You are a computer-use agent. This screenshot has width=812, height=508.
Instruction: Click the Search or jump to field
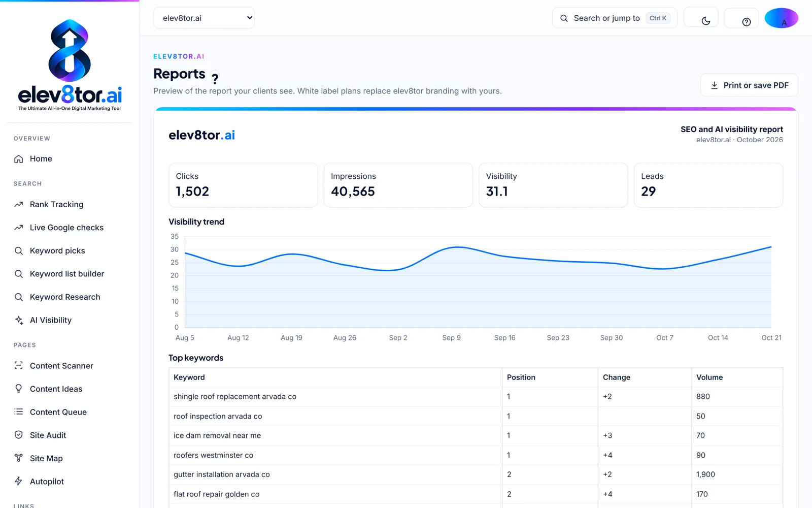615,18
